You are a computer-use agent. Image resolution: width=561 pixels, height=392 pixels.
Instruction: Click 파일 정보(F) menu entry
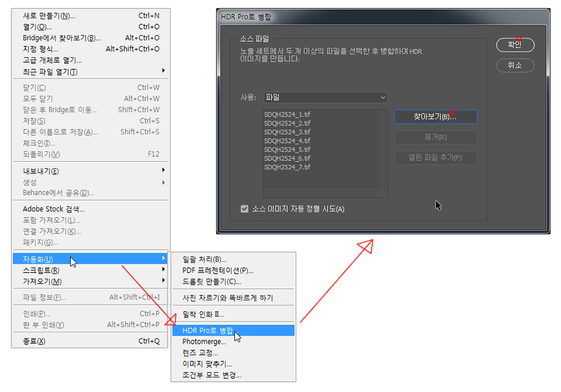coord(91,297)
